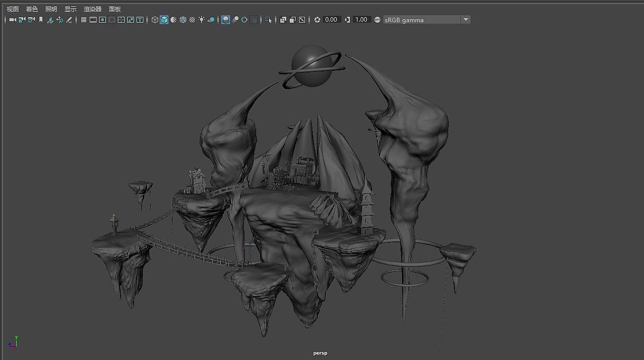Toggle the Lock Camera icon
Viewport: 644px width, 360px height.
22,20
